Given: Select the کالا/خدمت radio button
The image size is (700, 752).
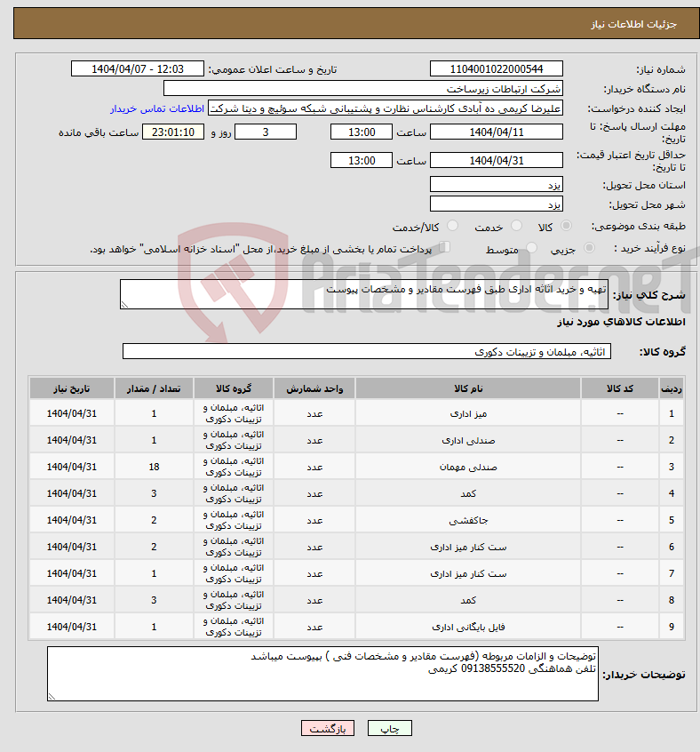Looking at the screenshot, I should point(452,226).
